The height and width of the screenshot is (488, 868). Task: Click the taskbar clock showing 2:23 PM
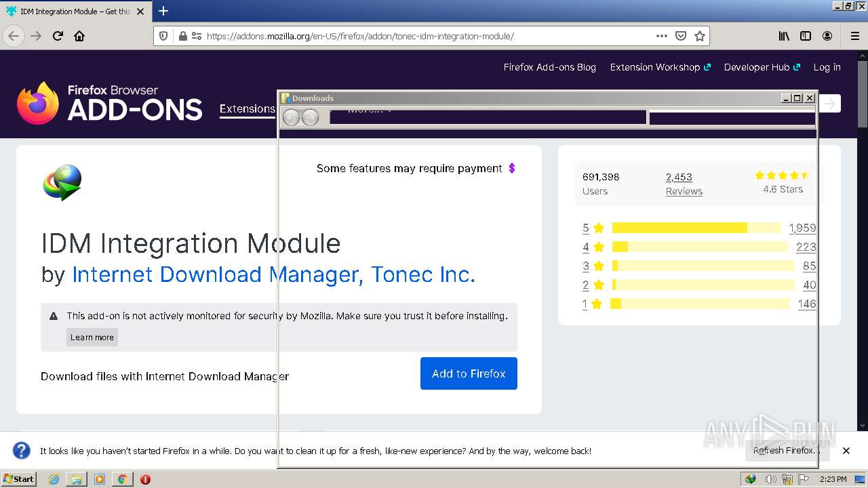pyautogui.click(x=833, y=479)
